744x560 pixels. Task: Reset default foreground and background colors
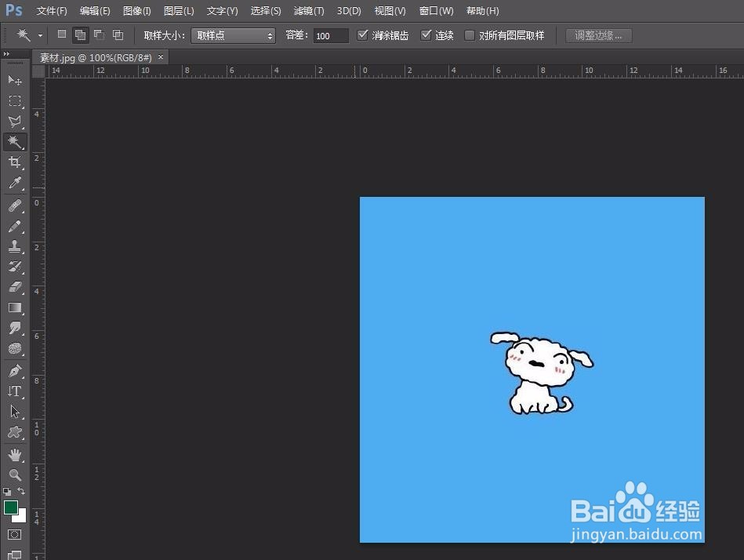7,491
